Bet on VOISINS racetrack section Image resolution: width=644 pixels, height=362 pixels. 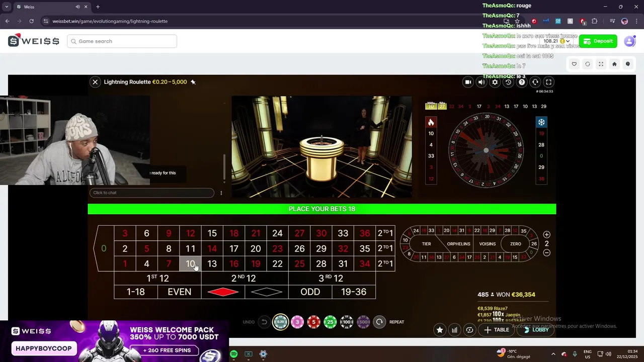pyautogui.click(x=488, y=244)
